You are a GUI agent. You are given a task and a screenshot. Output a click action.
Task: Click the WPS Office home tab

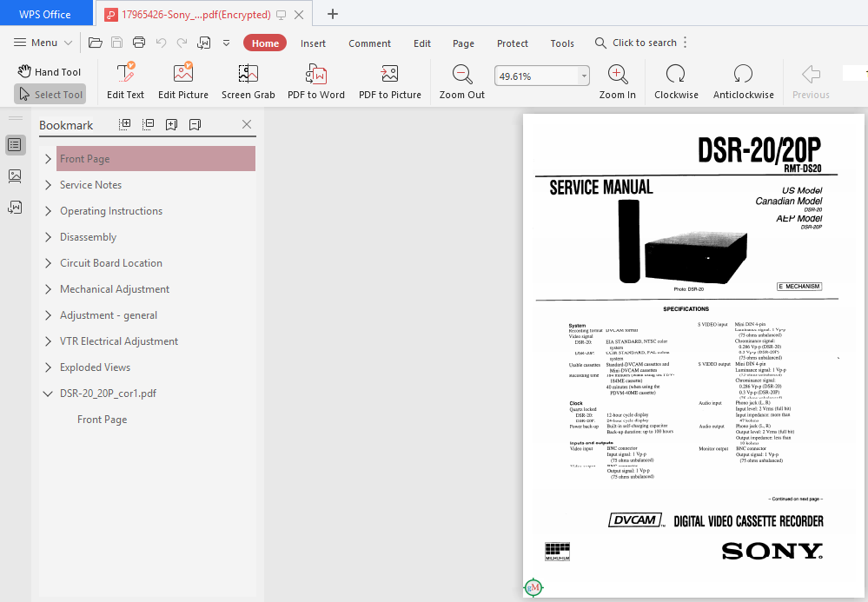tap(45, 15)
